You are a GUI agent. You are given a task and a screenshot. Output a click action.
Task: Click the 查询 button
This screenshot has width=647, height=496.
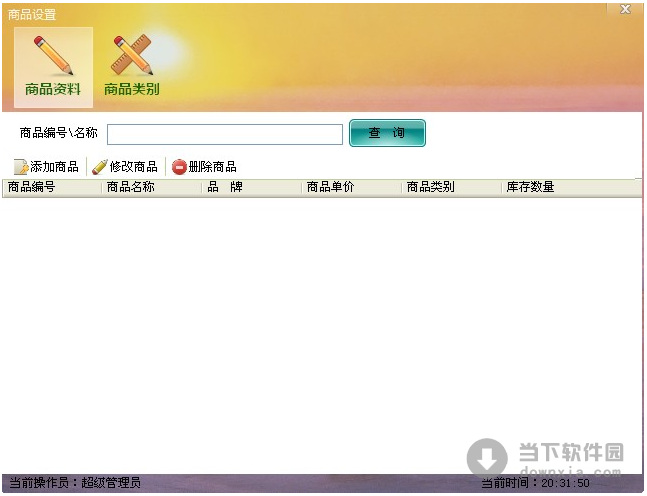387,133
